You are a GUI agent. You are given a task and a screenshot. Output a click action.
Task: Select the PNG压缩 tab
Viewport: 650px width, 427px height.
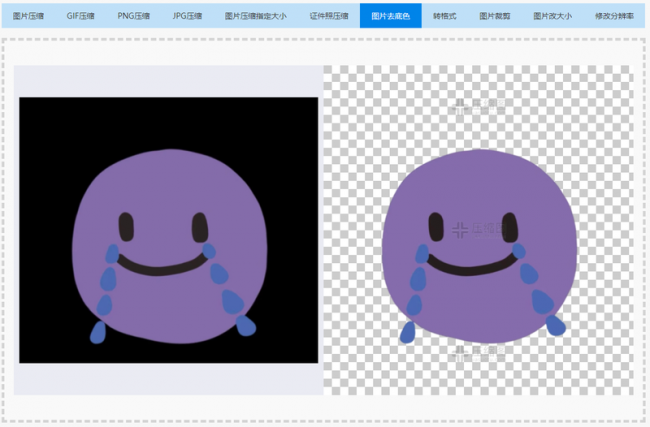point(133,16)
